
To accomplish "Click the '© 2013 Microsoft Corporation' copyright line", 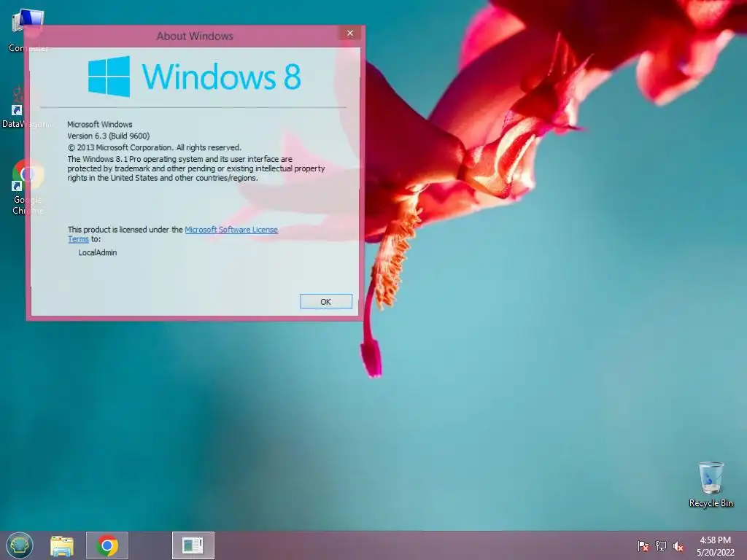I will (155, 147).
